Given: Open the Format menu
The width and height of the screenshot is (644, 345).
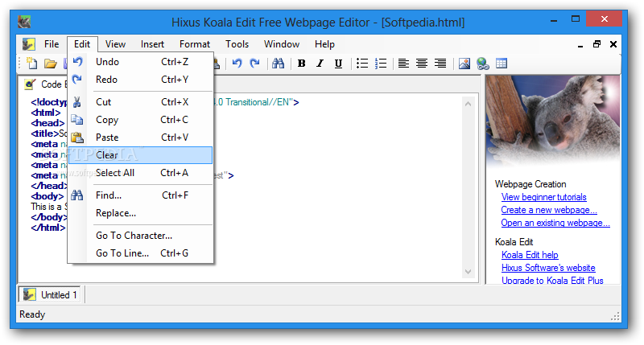Looking at the screenshot, I should pos(195,44).
